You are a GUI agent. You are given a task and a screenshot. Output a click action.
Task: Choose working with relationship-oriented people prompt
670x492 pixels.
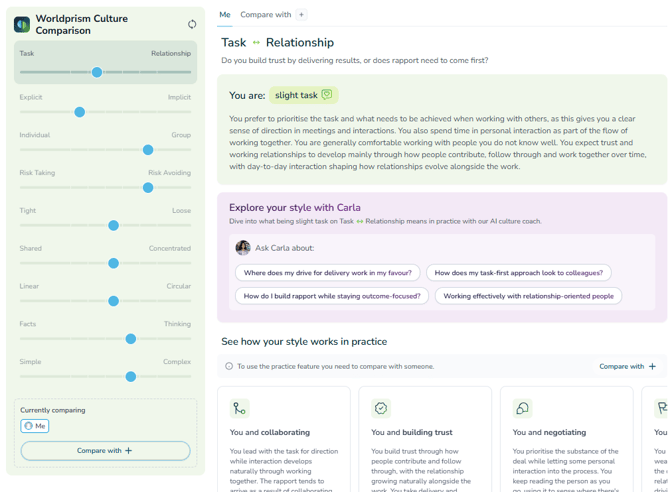click(528, 296)
